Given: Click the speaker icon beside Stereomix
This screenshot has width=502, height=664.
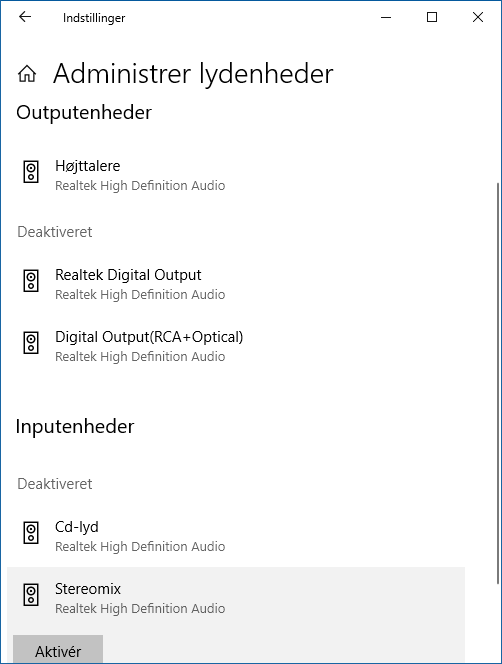Looking at the screenshot, I should click(31, 595).
